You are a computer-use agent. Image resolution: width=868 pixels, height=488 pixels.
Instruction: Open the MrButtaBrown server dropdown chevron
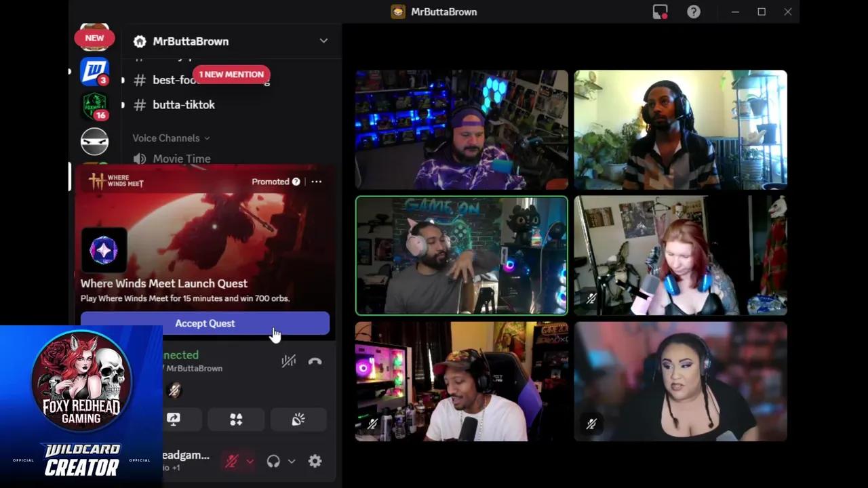pos(323,41)
